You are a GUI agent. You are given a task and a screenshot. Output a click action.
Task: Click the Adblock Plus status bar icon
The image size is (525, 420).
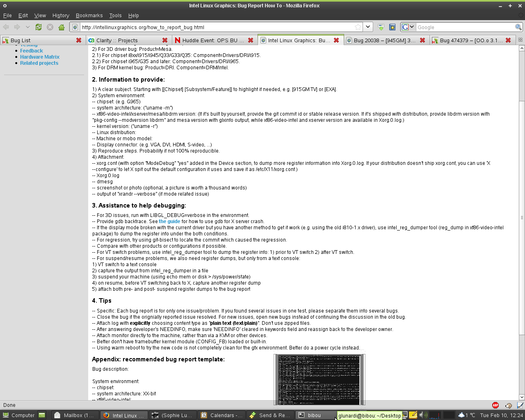pyautogui.click(x=495, y=405)
